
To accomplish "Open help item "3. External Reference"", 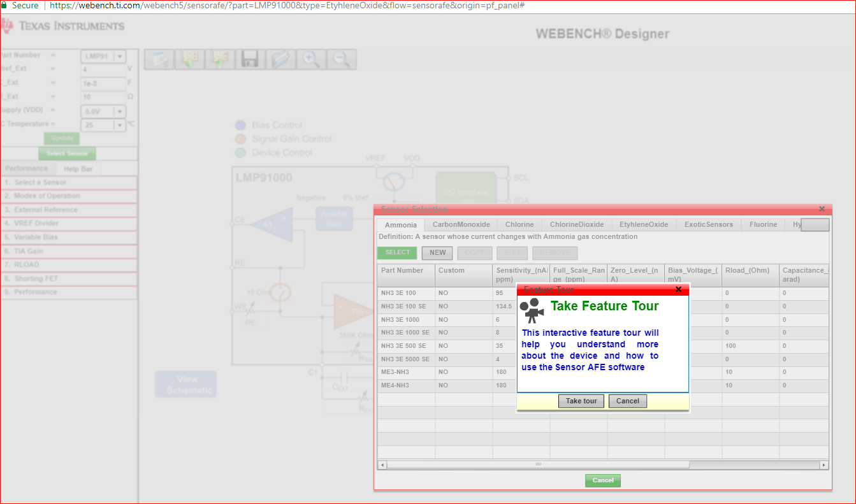I will pyautogui.click(x=69, y=210).
